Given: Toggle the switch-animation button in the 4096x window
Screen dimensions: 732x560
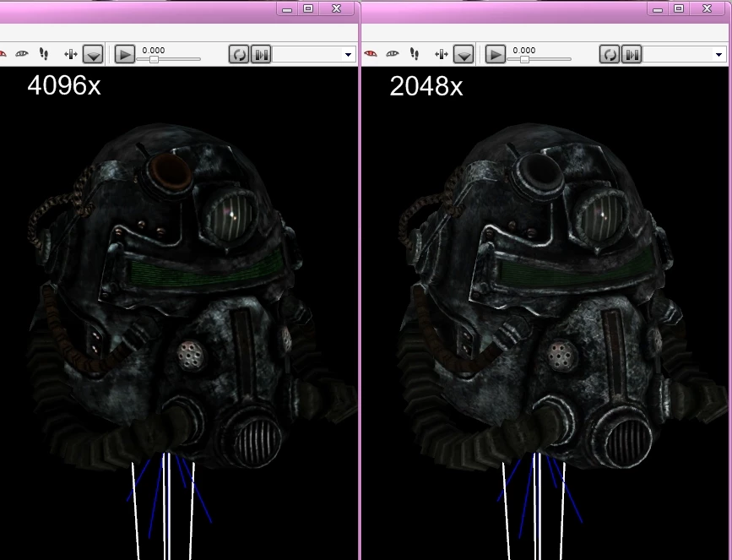Looking at the screenshot, I should (x=261, y=54).
